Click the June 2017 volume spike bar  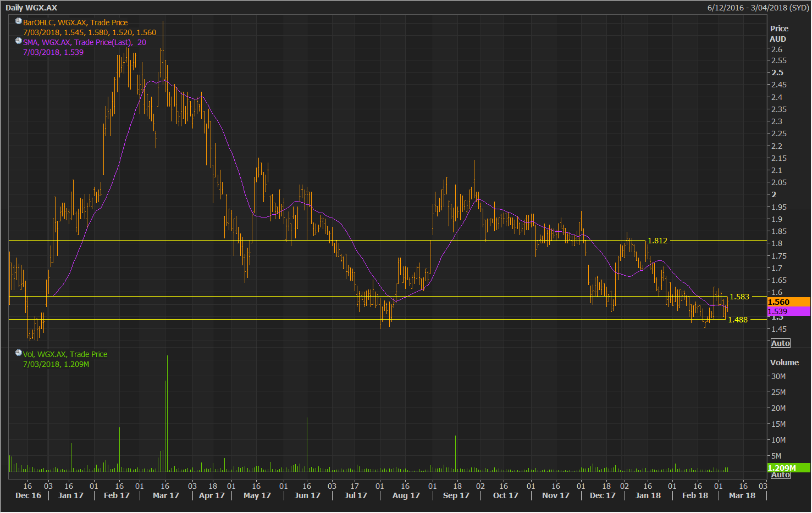coord(307,444)
